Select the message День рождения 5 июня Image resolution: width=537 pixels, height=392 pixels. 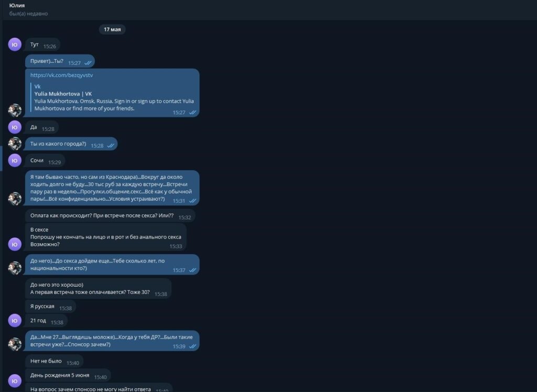(68, 376)
